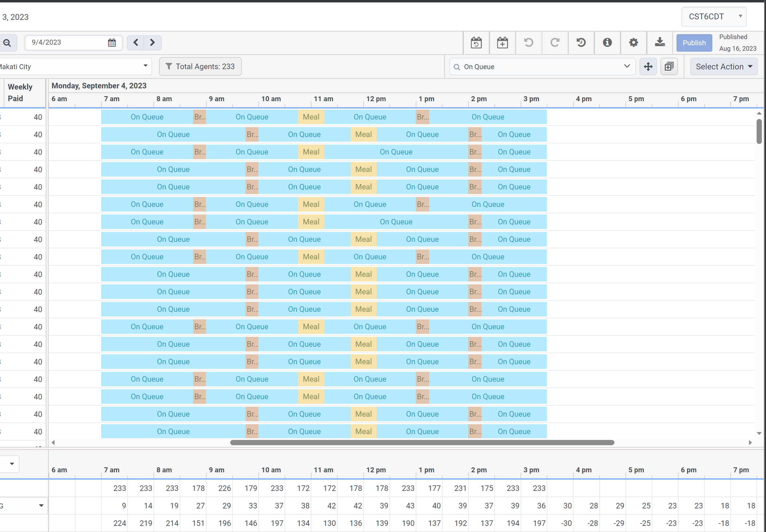Click the Publish button
Screen dimensions: 766x532
694,43
